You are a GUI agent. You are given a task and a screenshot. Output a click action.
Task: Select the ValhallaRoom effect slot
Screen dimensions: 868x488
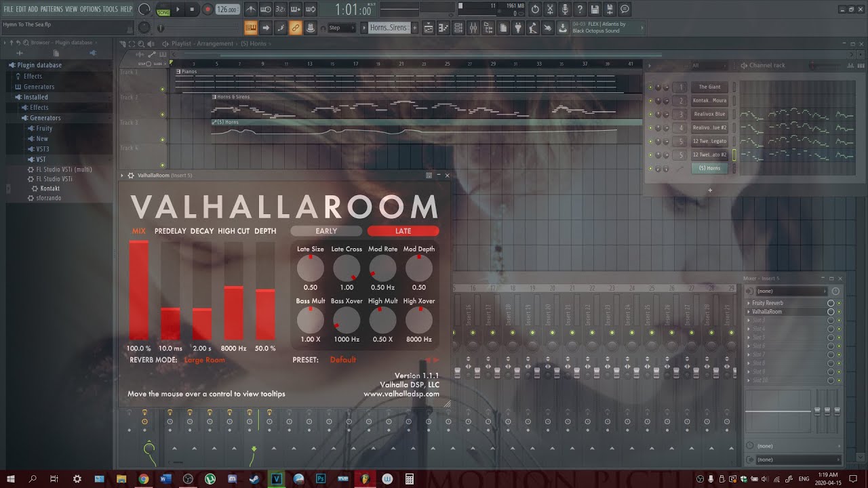[x=786, y=312]
